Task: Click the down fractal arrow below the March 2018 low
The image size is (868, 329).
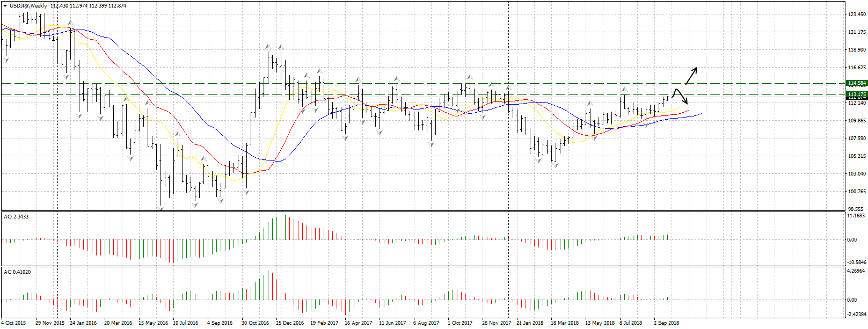Action: [555, 166]
